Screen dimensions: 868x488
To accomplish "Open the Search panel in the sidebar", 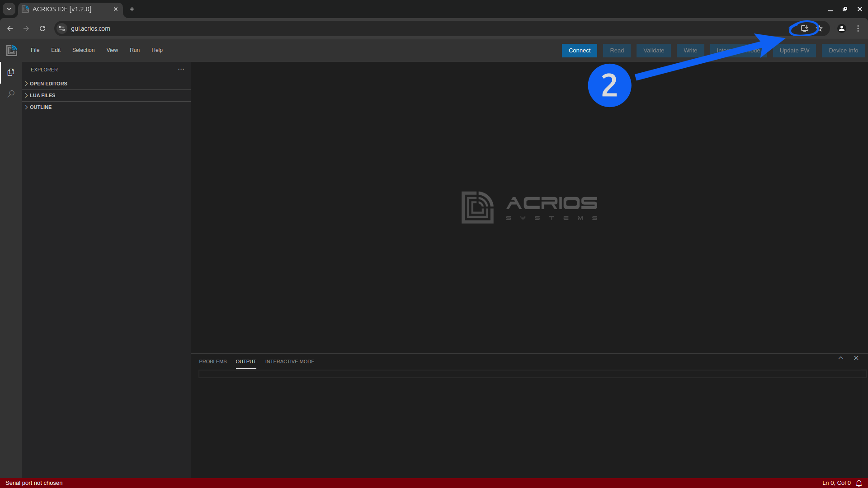I will (10, 94).
